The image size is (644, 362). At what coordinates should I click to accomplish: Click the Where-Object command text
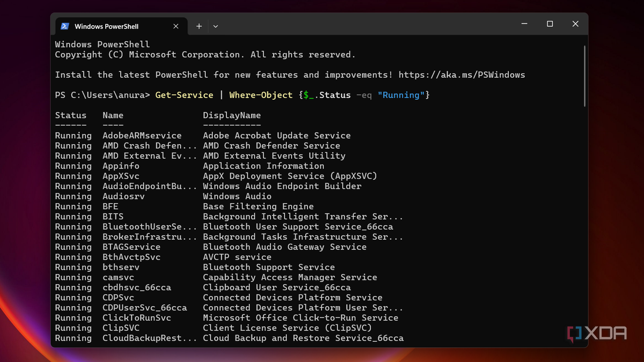pos(261,95)
